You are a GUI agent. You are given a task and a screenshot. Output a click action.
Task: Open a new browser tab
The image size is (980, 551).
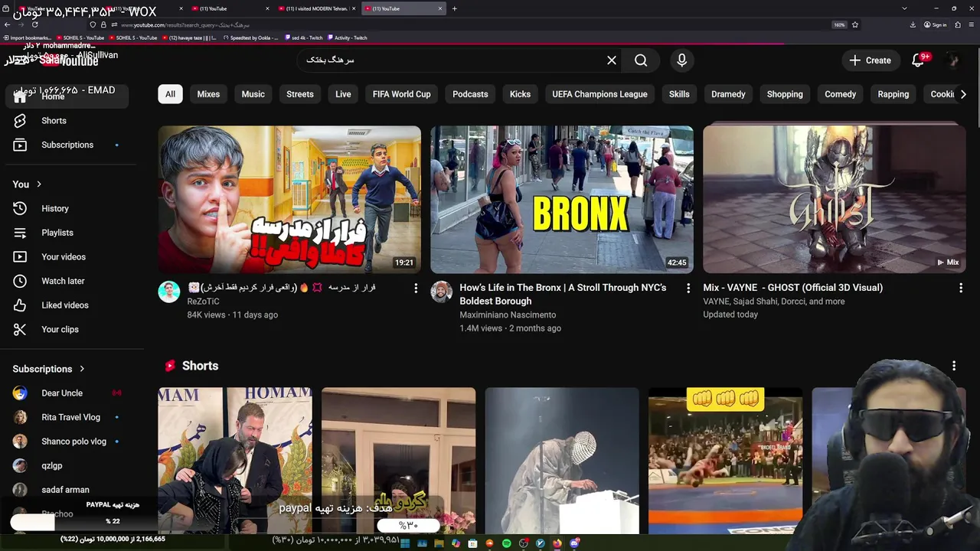(455, 8)
